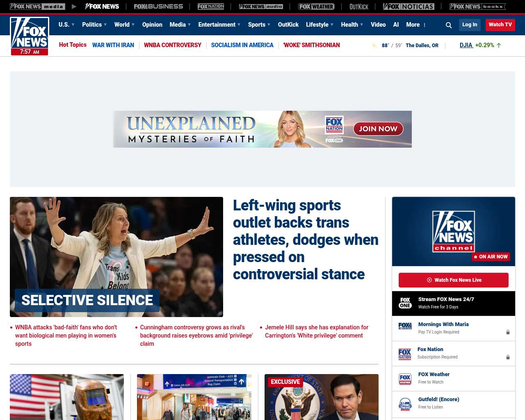525x420 pixels.
Task: Open WAR WITH IRAN hot topic
Action: pos(113,45)
